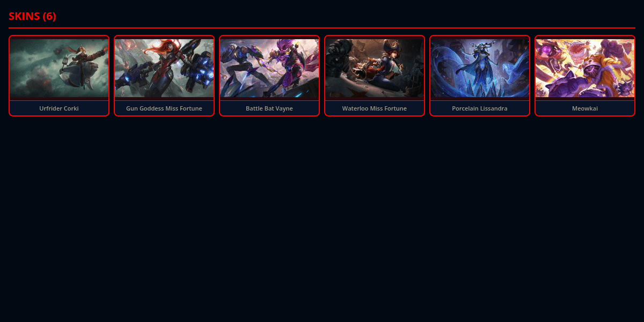Select the Gun Goddess Miss Fortune artwork
The width and height of the screenshot is (644, 322).
(164, 68)
